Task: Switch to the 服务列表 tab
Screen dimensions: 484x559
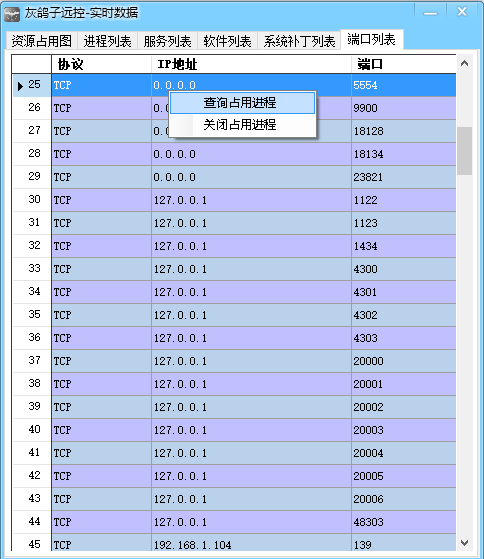Action: click(x=167, y=41)
